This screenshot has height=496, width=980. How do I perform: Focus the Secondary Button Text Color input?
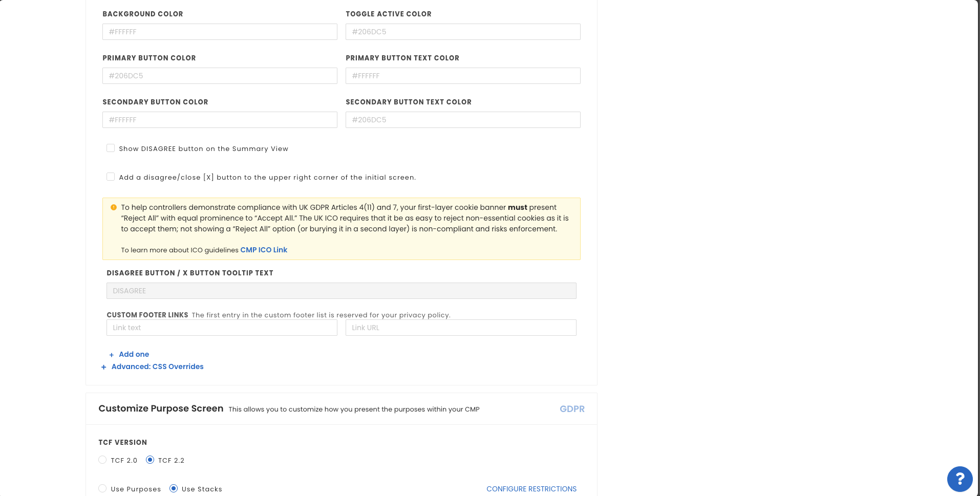tap(462, 120)
